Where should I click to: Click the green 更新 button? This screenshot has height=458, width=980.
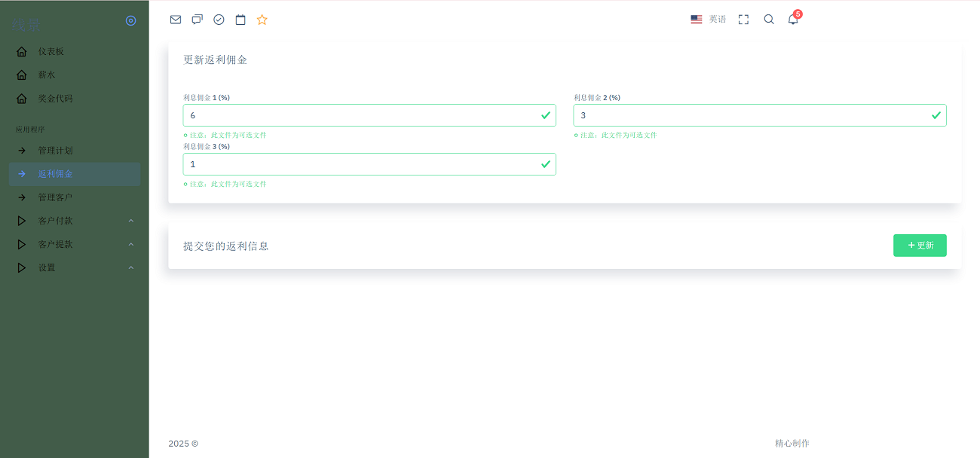click(x=920, y=246)
